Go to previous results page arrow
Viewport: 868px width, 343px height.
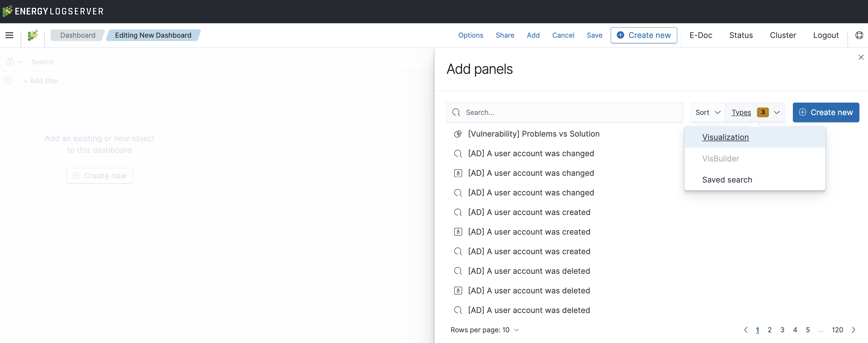[x=746, y=330]
